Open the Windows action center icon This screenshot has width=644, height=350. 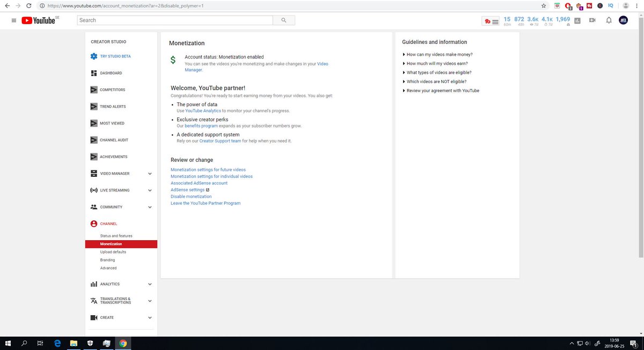[633, 344]
